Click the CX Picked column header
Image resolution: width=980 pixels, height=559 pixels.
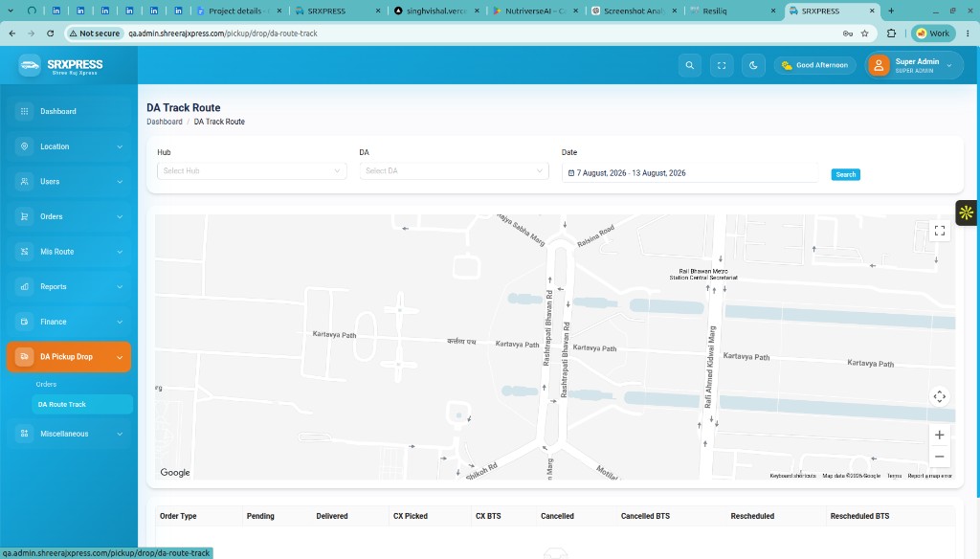pos(411,517)
